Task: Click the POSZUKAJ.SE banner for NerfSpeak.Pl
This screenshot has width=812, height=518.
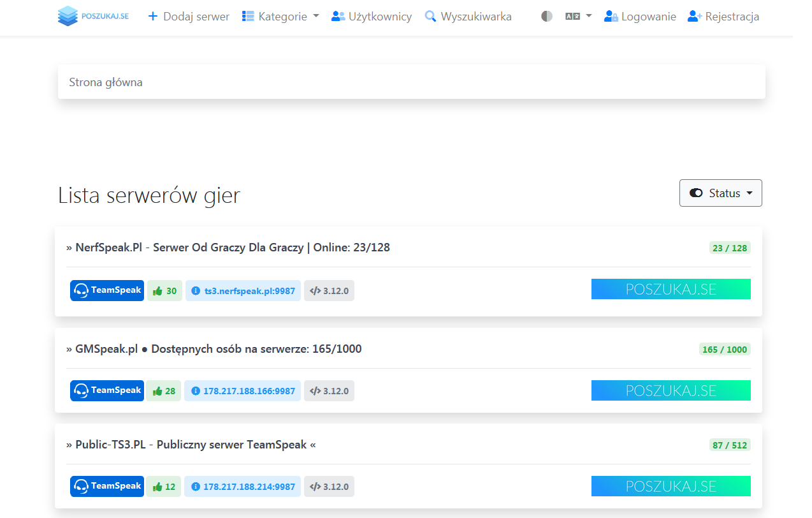Action: [671, 289]
